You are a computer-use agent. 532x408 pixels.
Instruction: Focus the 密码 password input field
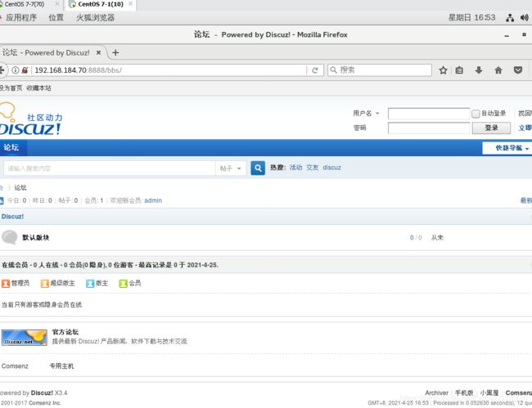tap(429, 128)
